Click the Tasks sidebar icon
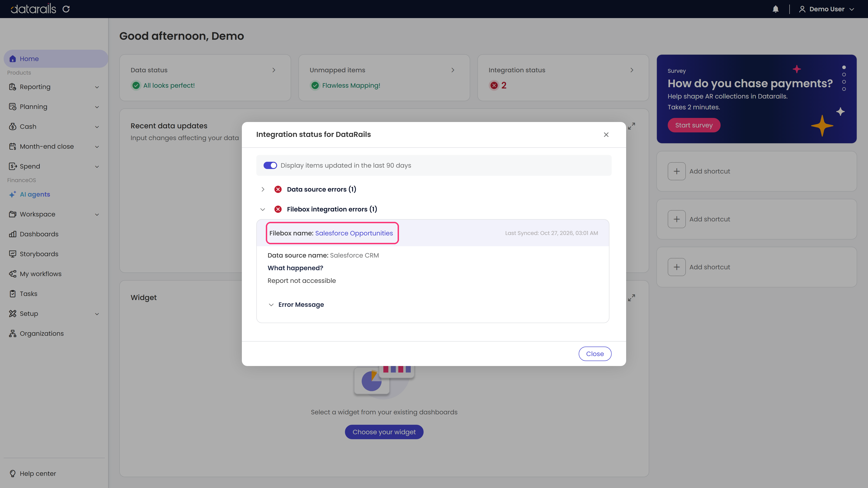 [x=12, y=294]
